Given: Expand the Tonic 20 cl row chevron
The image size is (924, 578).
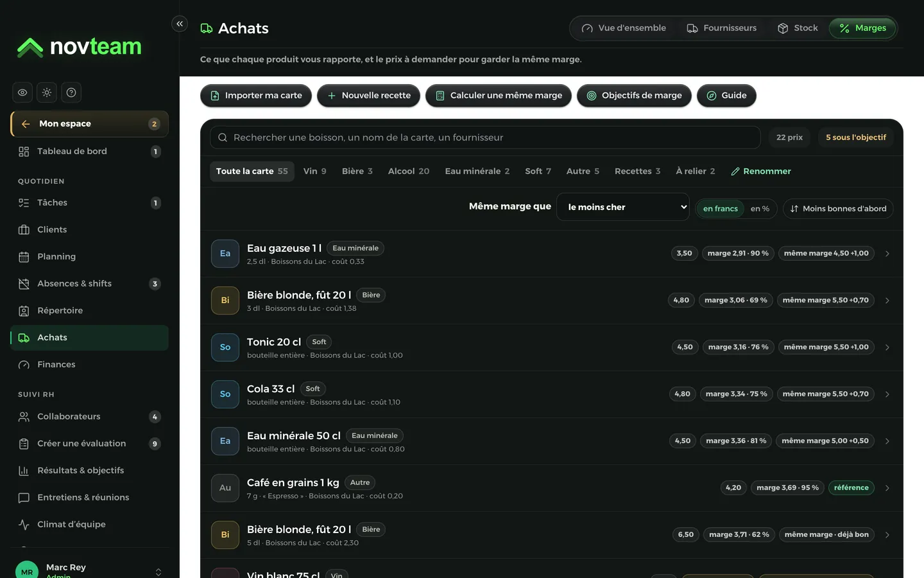Looking at the screenshot, I should 887,347.
